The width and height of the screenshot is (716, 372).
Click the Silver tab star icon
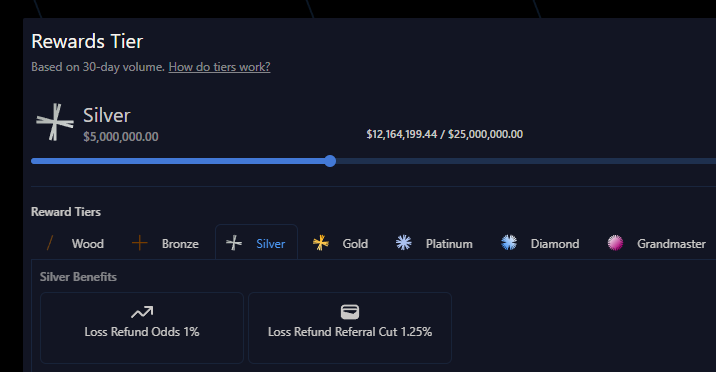[x=234, y=243]
